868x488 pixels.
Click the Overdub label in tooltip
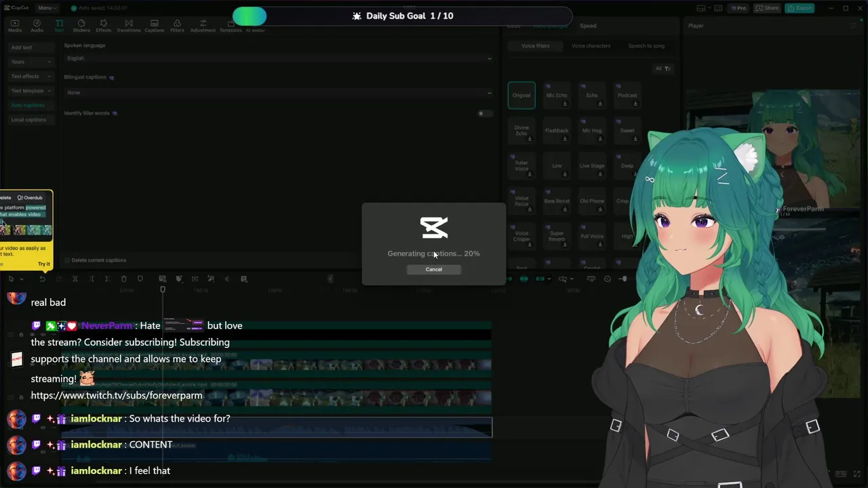30,198
